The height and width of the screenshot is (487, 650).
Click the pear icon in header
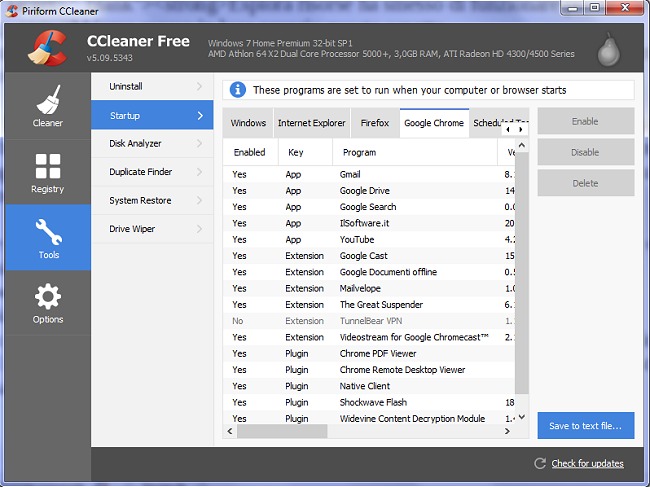click(x=609, y=50)
